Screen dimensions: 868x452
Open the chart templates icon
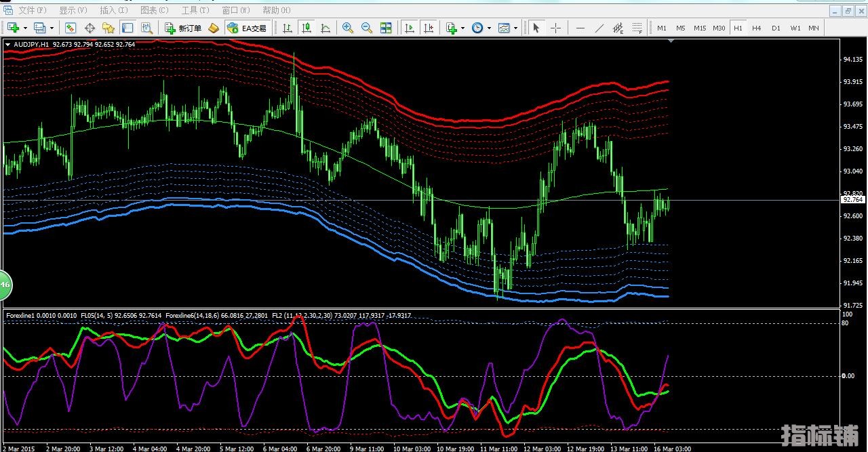pyautogui.click(x=504, y=28)
